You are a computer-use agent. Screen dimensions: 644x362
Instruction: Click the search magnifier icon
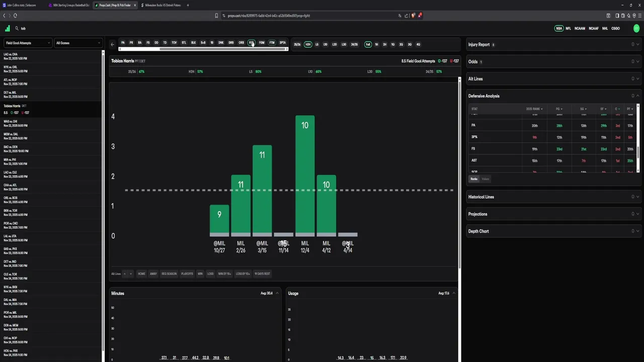(17, 29)
